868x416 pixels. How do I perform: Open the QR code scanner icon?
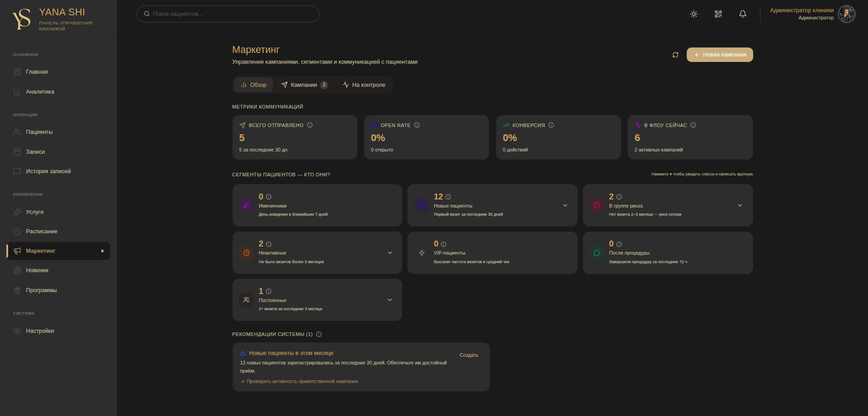[718, 14]
